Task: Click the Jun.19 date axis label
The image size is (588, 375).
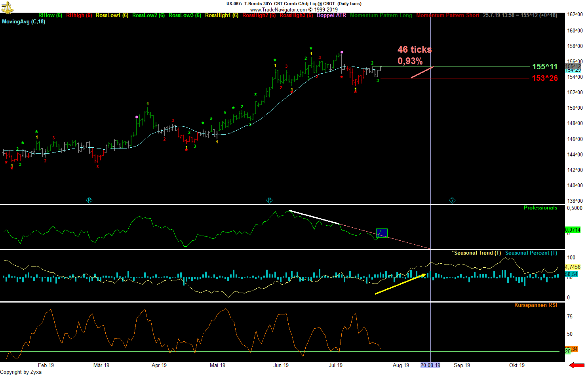Action: [x=281, y=365]
